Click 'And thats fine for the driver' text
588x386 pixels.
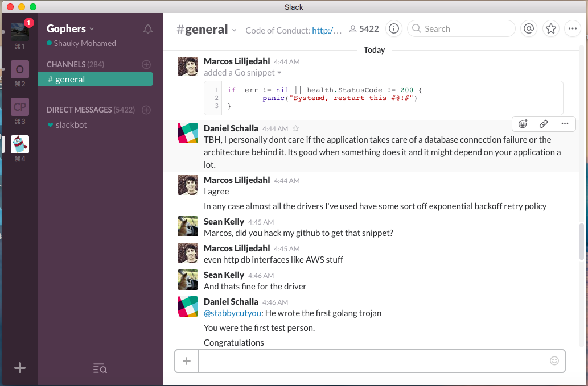255,287
